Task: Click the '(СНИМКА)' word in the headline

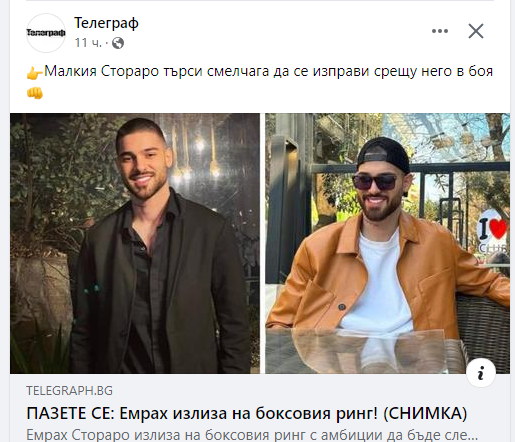Action: click(425, 413)
